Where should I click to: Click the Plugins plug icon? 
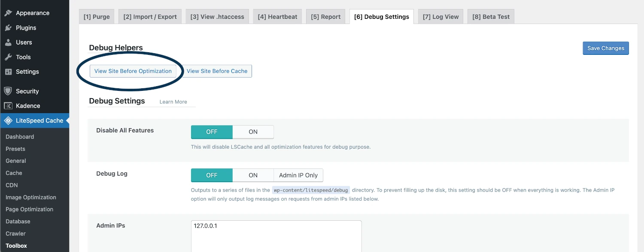tap(8, 28)
